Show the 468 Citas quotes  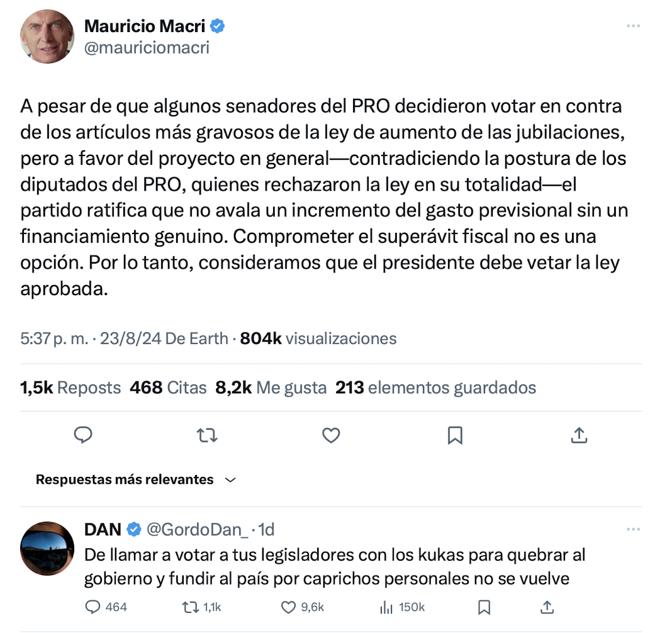click(x=168, y=388)
